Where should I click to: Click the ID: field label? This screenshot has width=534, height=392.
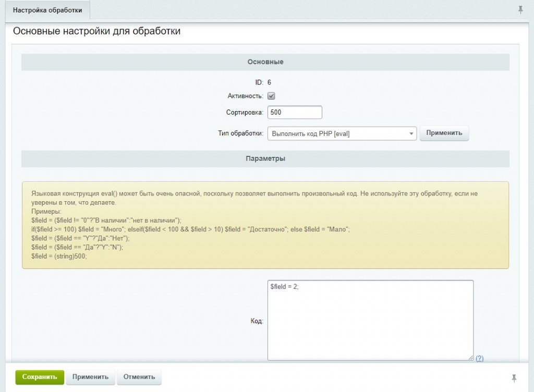[x=259, y=82]
